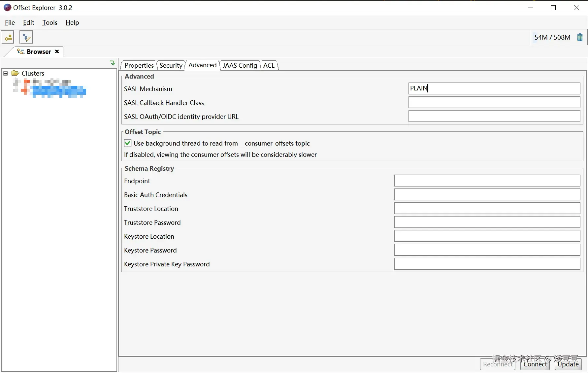588x373 pixels.
Task: Click the Clusters folder icon
Action: 16,73
